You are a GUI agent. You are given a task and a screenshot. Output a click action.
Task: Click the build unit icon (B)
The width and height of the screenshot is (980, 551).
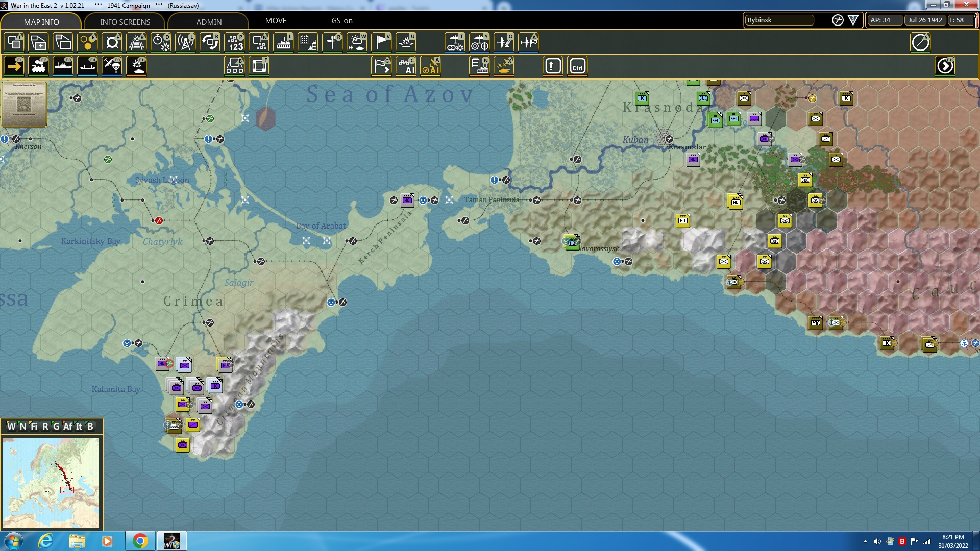click(234, 66)
